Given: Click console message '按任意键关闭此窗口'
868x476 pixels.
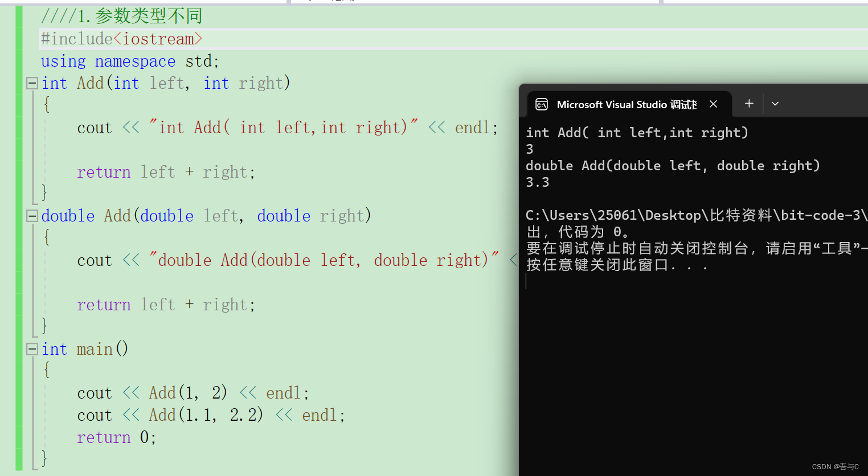Looking at the screenshot, I should click(x=617, y=265).
